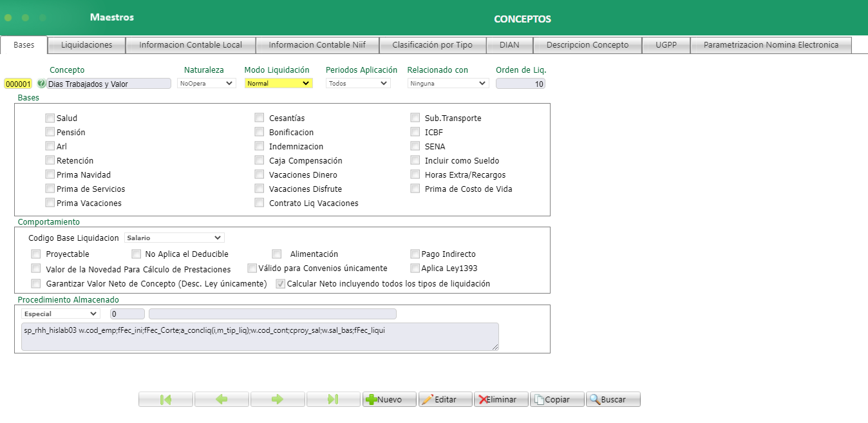Click the Dias Trabajados y Valor concept field
Image resolution: width=868 pixels, height=423 pixels.
pos(109,84)
